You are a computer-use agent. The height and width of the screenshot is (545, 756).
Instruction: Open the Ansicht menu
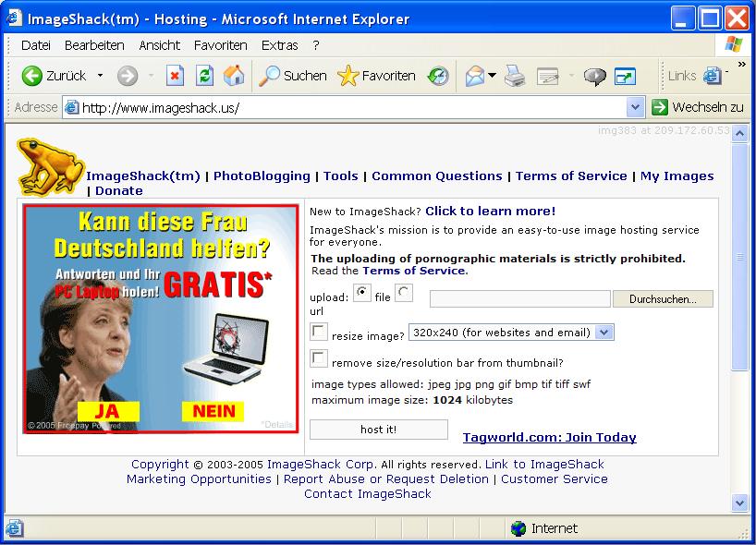160,45
